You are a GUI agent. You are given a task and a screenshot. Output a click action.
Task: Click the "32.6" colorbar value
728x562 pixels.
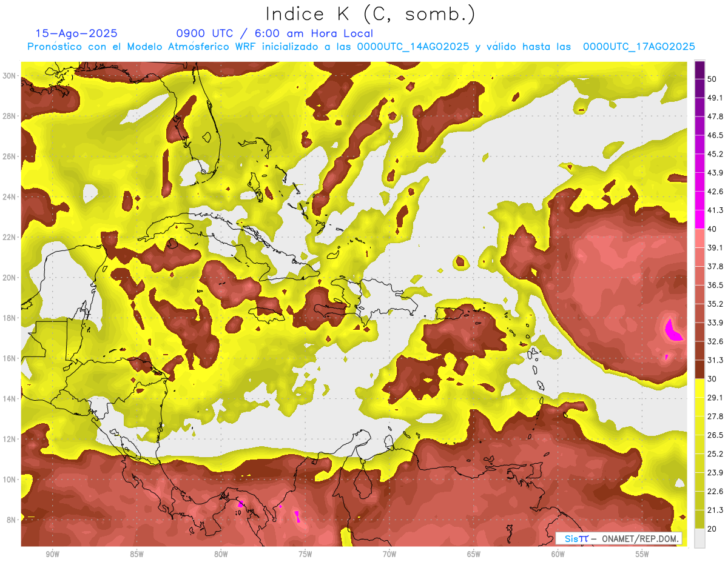(x=715, y=341)
